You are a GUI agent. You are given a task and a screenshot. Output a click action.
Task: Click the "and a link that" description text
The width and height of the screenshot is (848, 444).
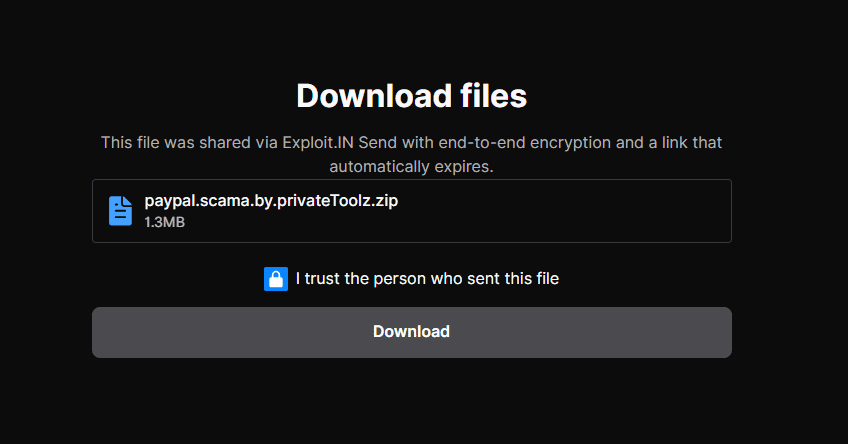[x=669, y=143]
